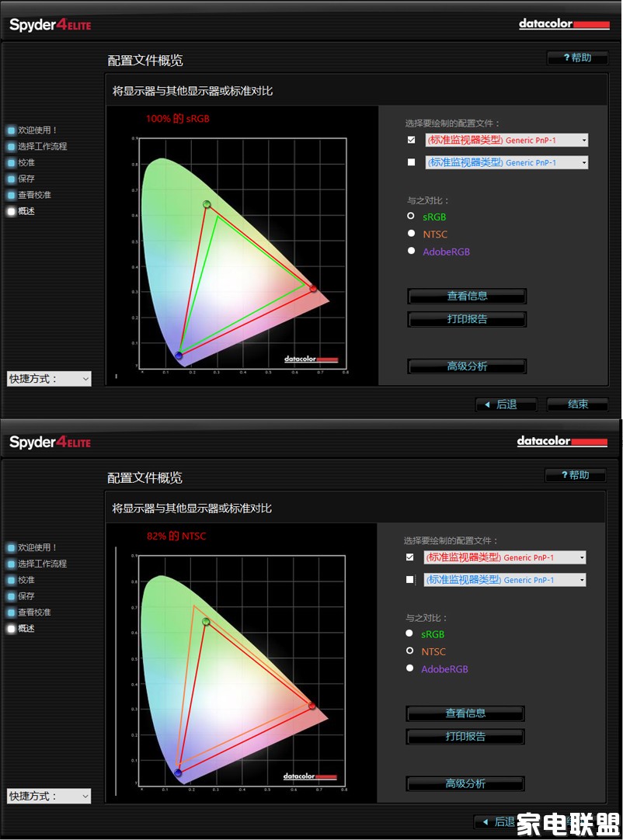This screenshot has width=623, height=840.
Task: Select the sRGB comparison radio button
Action: click(x=411, y=216)
